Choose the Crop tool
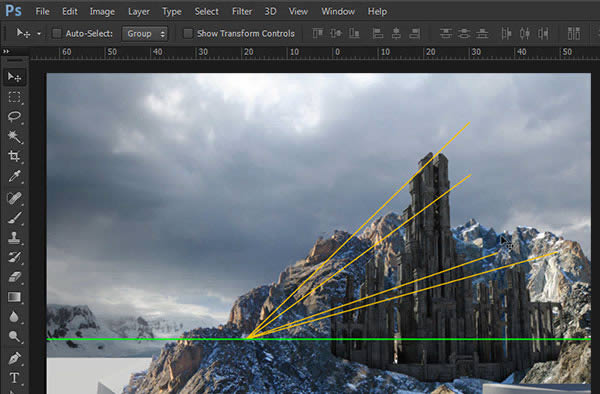The image size is (600, 394). [15, 156]
